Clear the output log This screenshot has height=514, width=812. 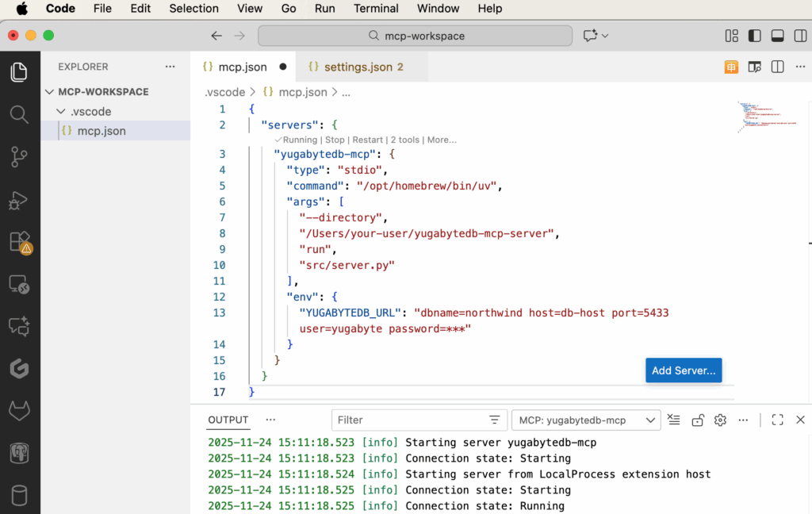(x=674, y=420)
